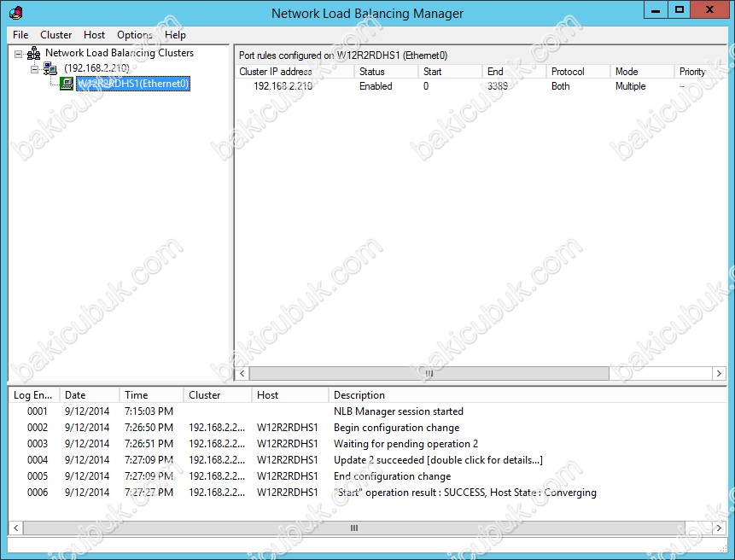Click the Multiple mode cell

631,86
